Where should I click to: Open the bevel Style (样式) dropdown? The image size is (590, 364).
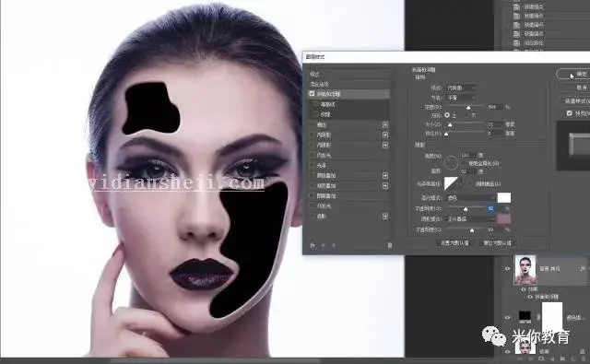point(461,88)
